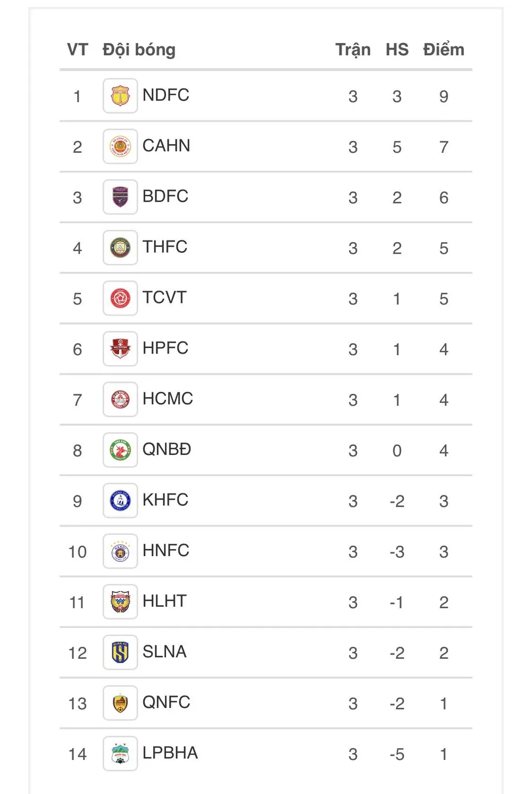532x794 pixels.
Task: Select the QNBĐ green logo
Action: pos(120,450)
